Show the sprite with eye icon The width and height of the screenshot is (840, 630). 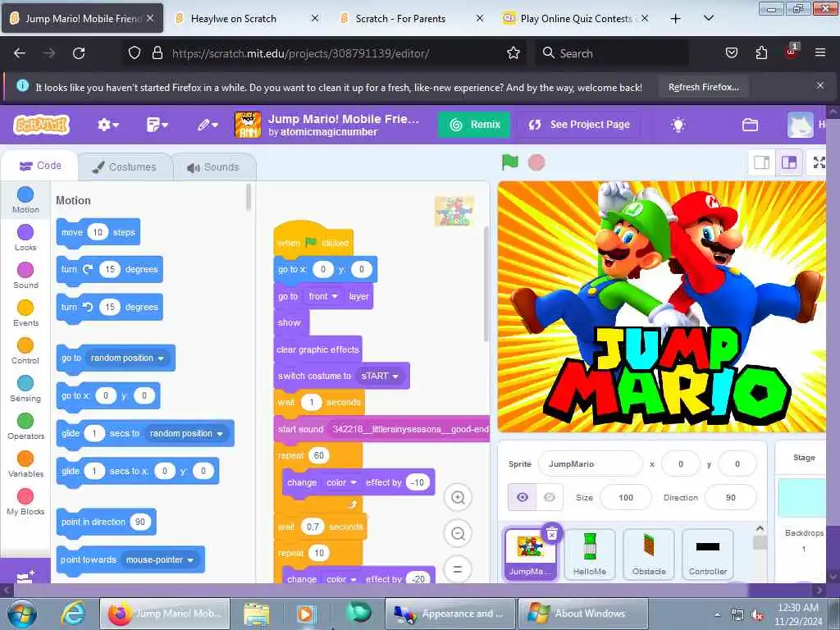click(x=522, y=498)
